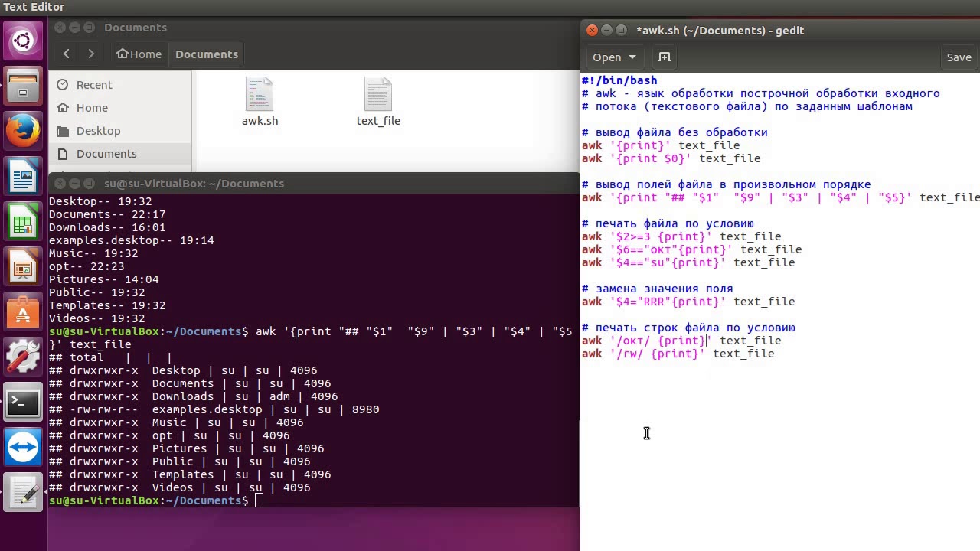This screenshot has height=551, width=980.
Task: Click the '$6=="окт"{print}' awk line
Action: 692,249
